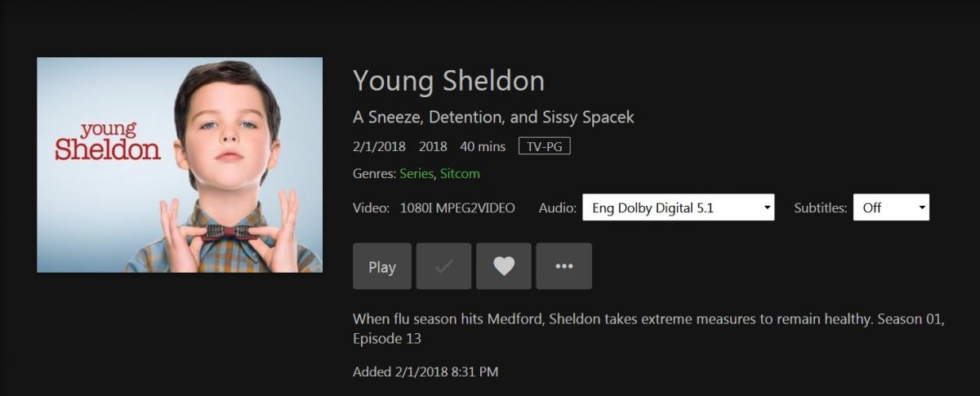
Task: Mark episode as played with checkmark icon
Action: tap(443, 266)
